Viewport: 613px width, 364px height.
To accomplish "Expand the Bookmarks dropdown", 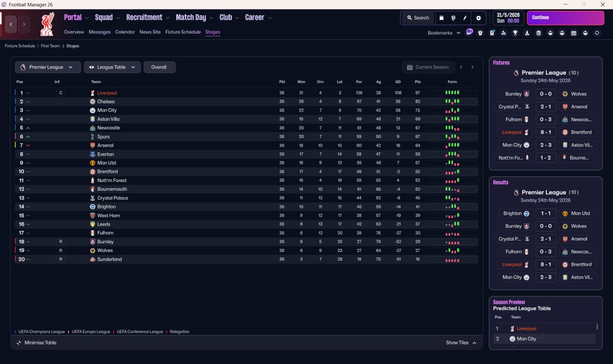I will [444, 33].
